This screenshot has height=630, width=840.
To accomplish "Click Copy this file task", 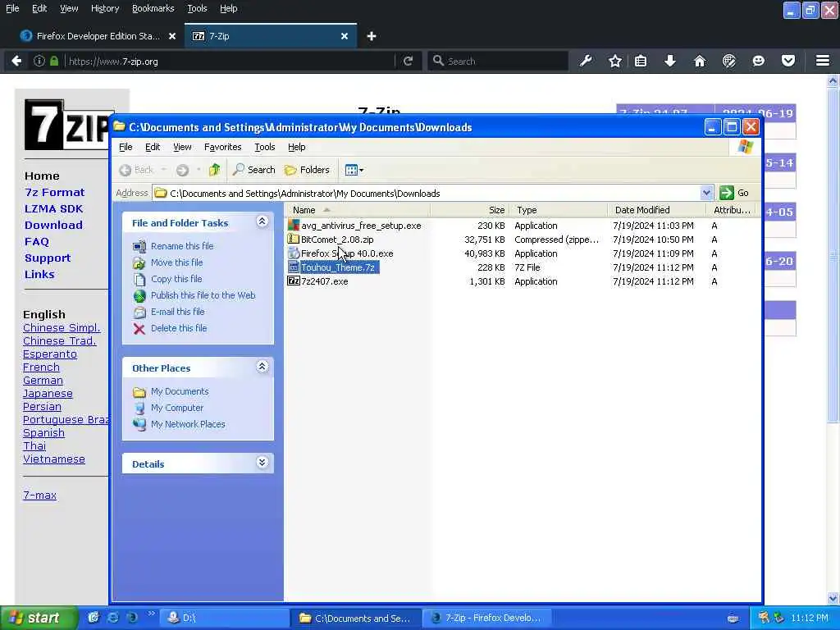I will (176, 279).
